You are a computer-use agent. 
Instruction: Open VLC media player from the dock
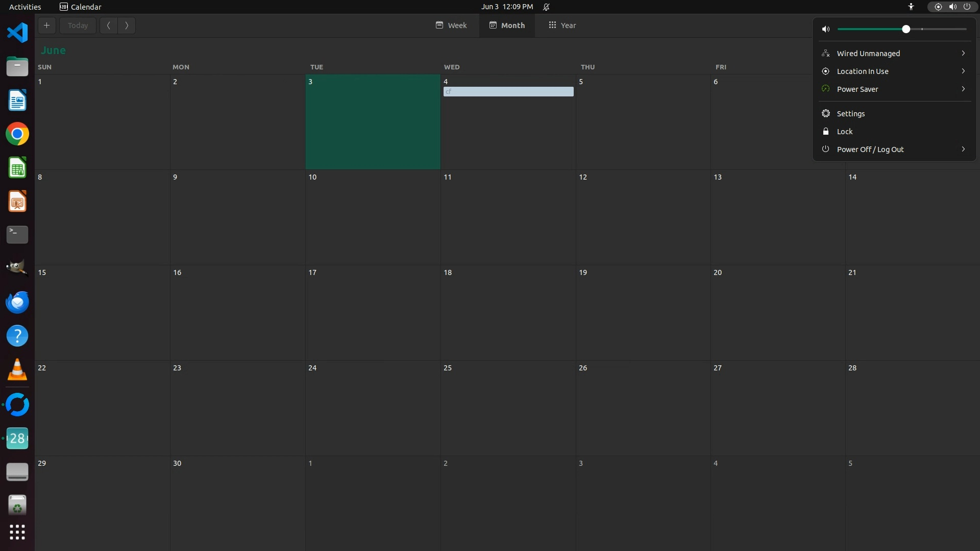point(17,370)
